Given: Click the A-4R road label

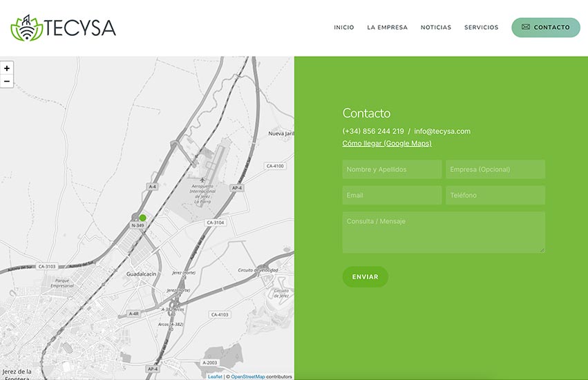Looking at the screenshot, I should [133, 314].
